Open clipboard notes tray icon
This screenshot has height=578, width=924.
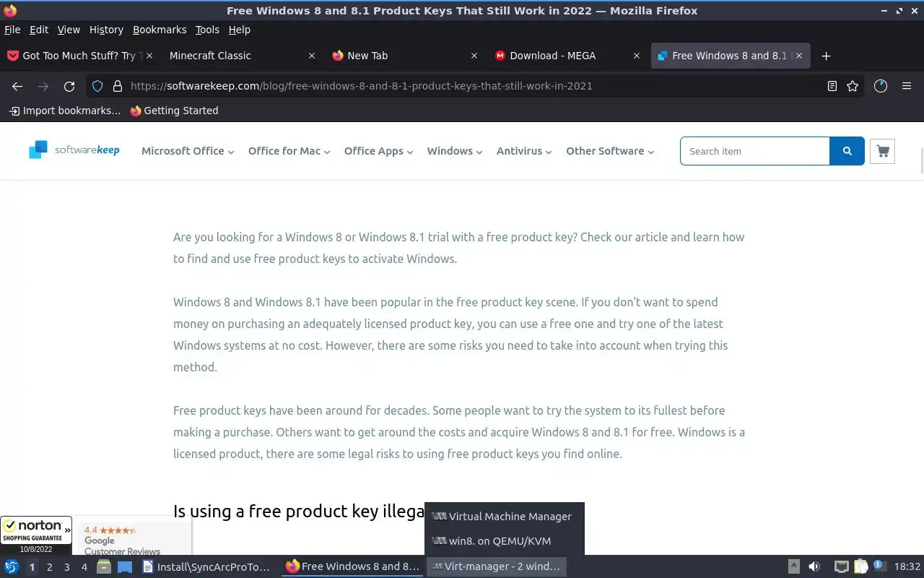pyautogui.click(x=860, y=567)
